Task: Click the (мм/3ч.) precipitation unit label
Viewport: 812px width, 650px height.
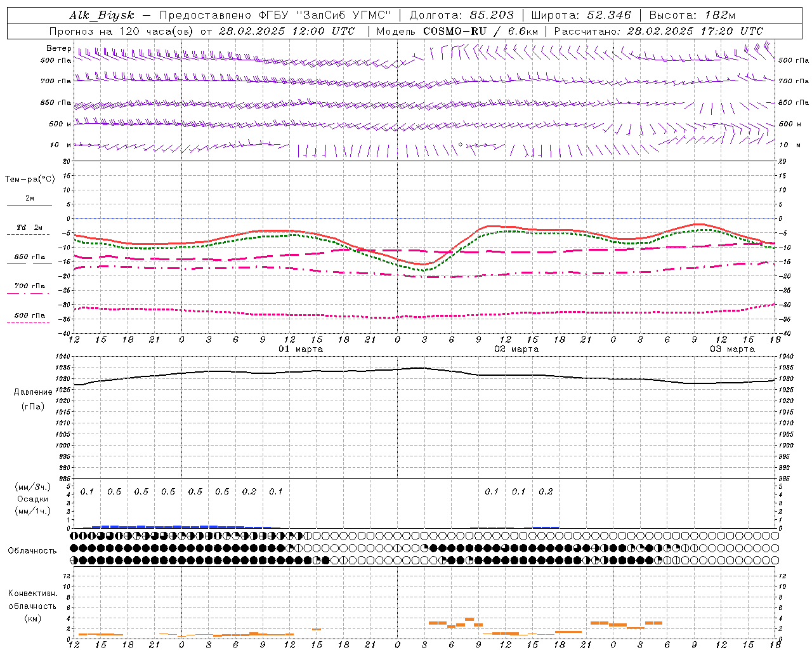Action: click(33, 487)
